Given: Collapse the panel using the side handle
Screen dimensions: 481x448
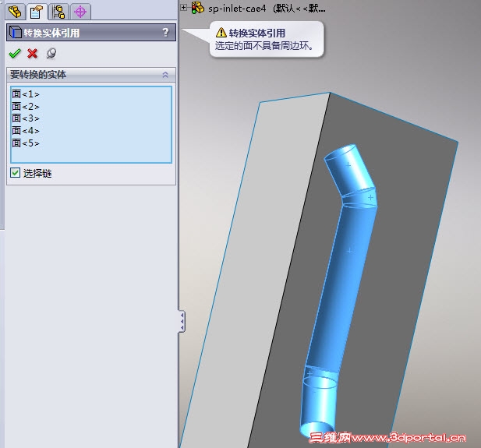Looking at the screenshot, I should point(182,321).
